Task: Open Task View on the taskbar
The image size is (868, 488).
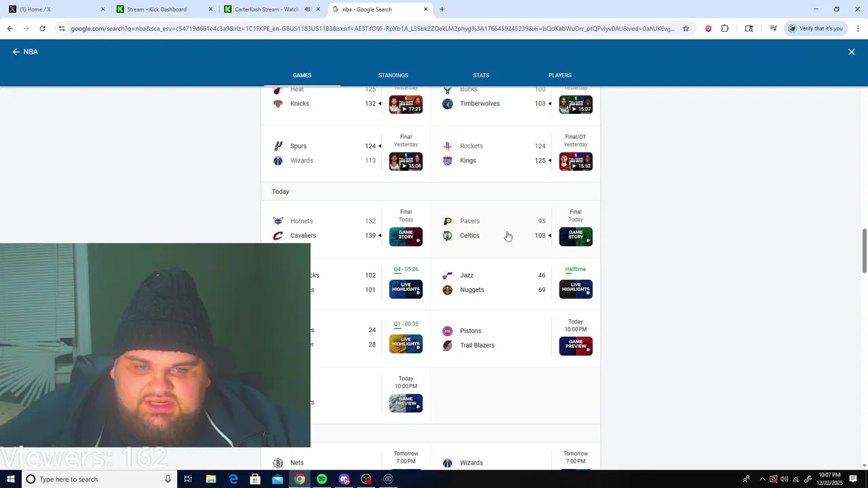Action: [x=188, y=479]
